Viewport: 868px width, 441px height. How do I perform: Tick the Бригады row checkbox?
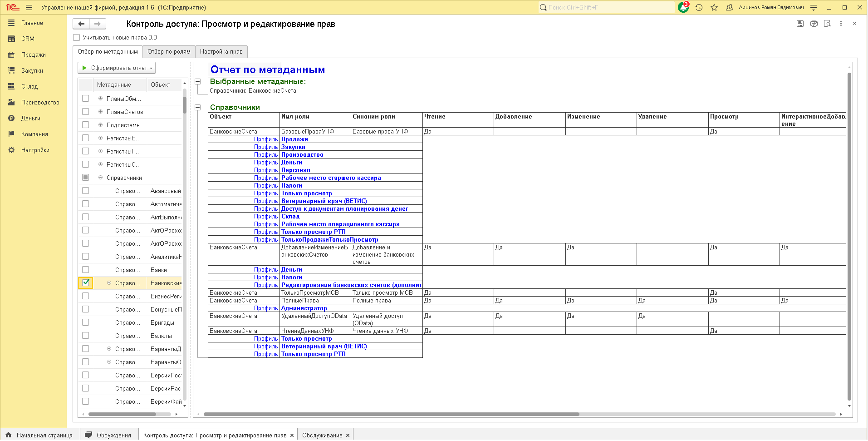(85, 322)
